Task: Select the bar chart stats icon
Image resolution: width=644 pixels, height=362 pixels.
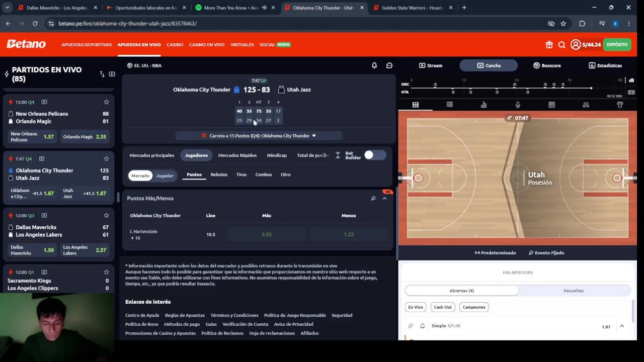Action: tap(484, 105)
